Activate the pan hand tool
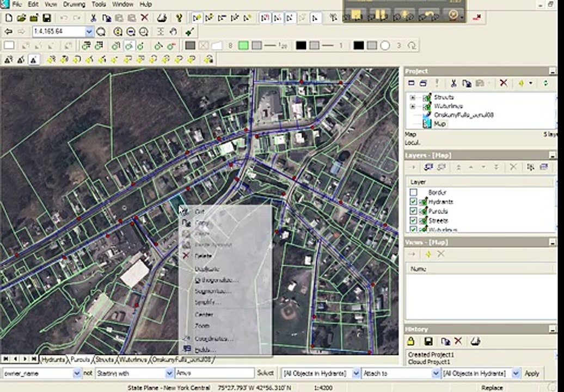The width and height of the screenshot is (564, 392). tap(173, 32)
